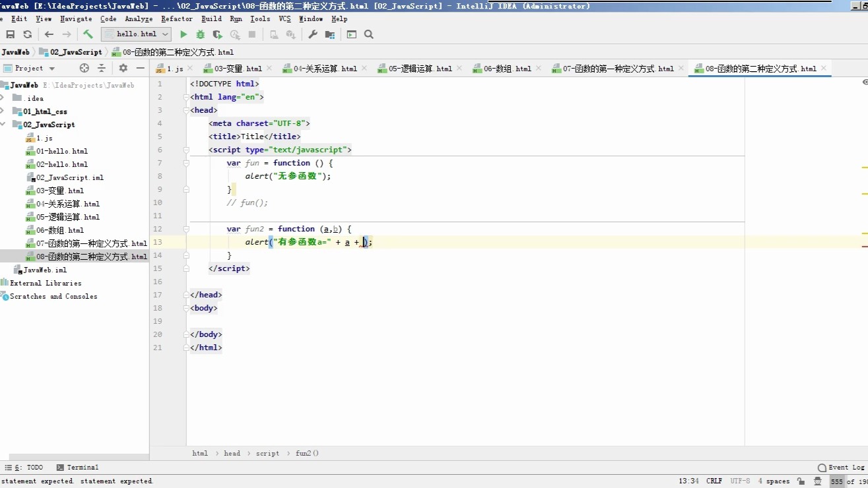Viewport: 868px width, 488px height.
Task: Switch to the 1.js editor tab
Action: click(174, 69)
